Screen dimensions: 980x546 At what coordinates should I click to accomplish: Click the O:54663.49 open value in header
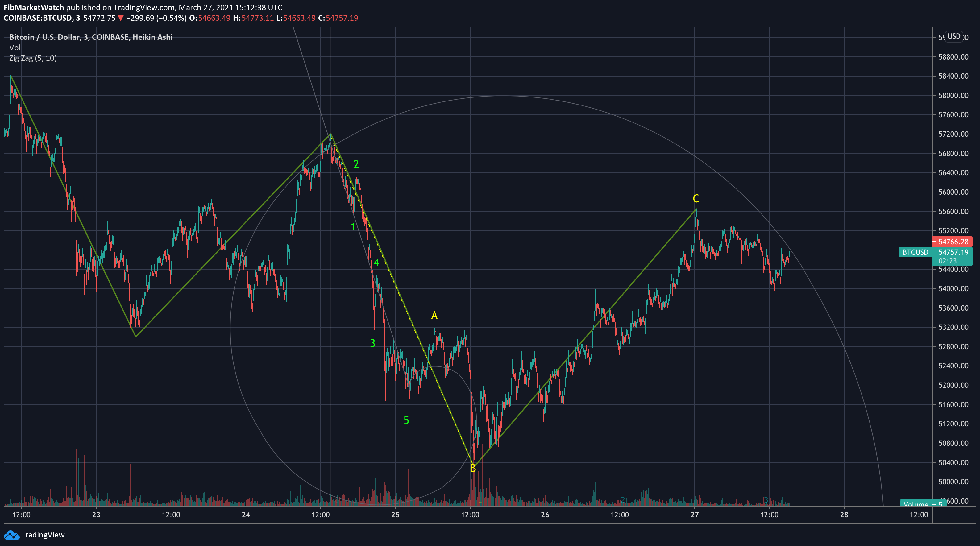click(x=210, y=18)
